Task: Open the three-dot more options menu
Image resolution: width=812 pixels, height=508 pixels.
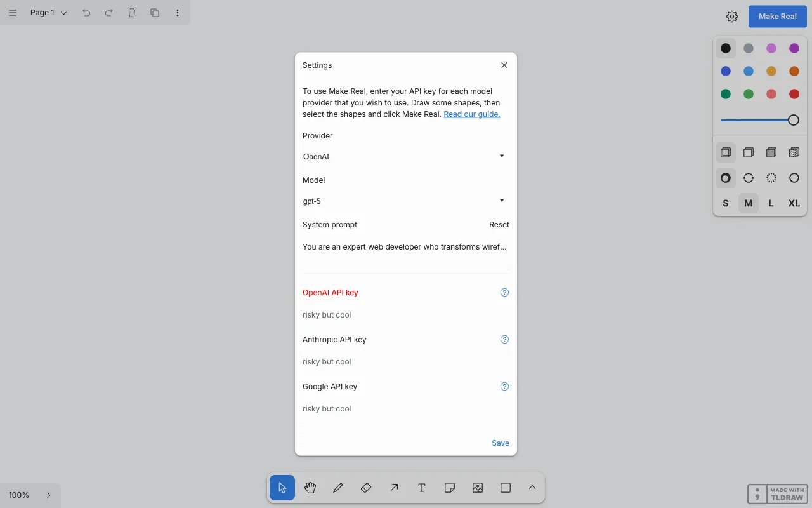Action: click(178, 13)
